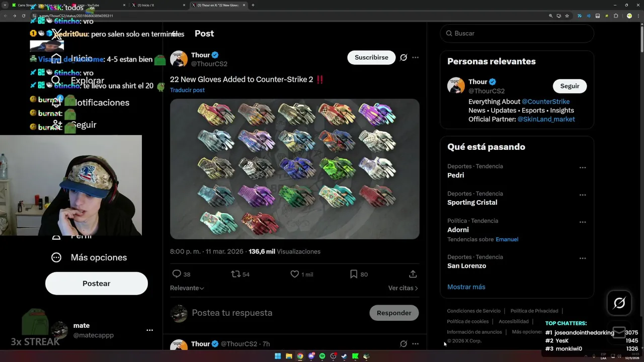Click Grok icon on Thour's reply post
The height and width of the screenshot is (362, 644).
pyautogui.click(x=403, y=344)
